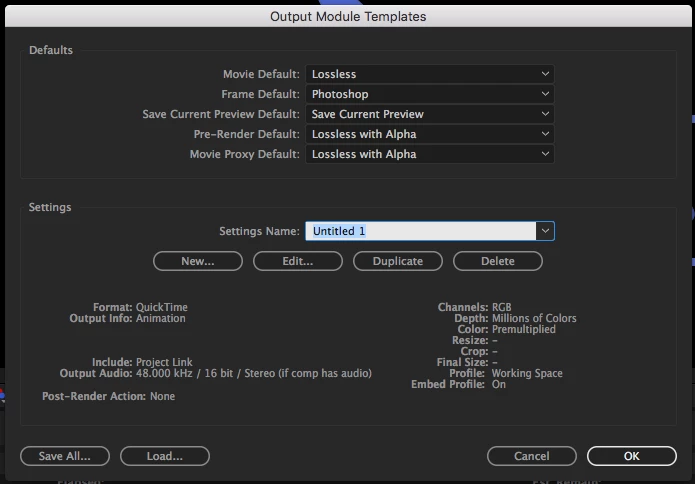Expand the Settings Name dropdown arrow
This screenshot has width=695, height=484.
click(x=545, y=231)
